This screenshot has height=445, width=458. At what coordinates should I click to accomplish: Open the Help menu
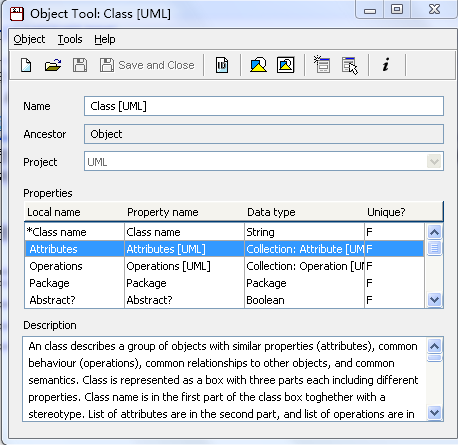105,39
